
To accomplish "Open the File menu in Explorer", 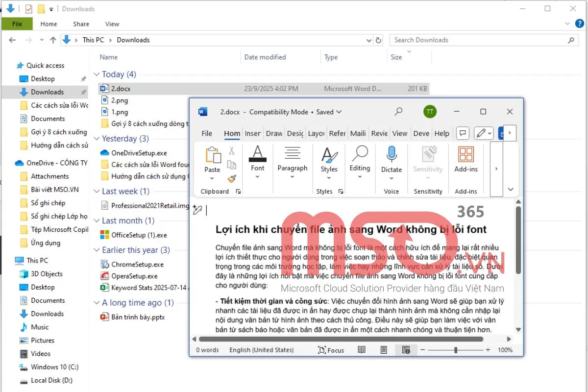I will (x=17, y=24).
